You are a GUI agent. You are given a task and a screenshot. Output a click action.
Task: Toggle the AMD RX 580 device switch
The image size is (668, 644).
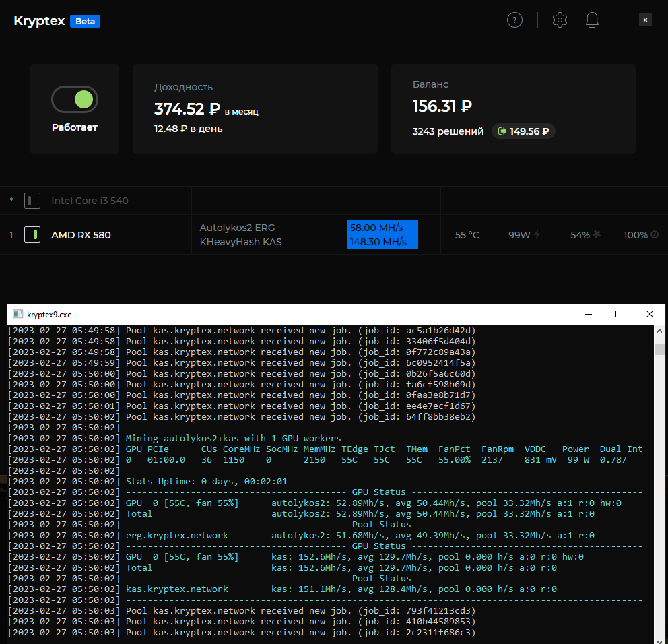tap(32, 235)
